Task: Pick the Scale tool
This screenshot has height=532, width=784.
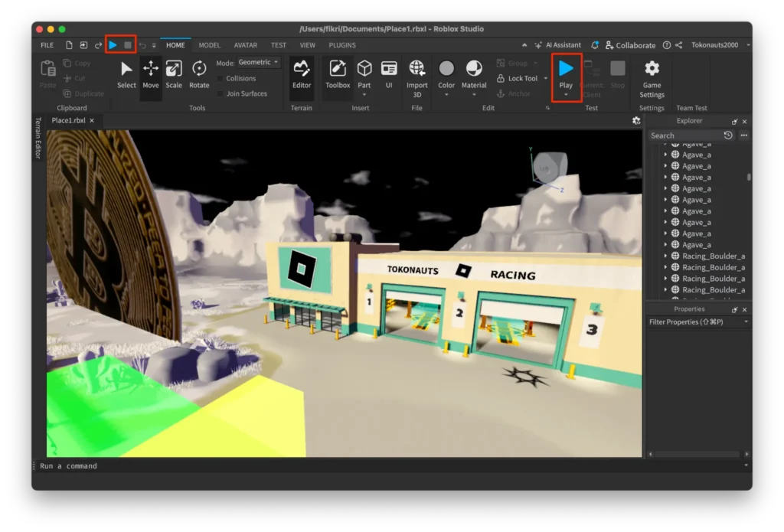Action: (x=174, y=74)
